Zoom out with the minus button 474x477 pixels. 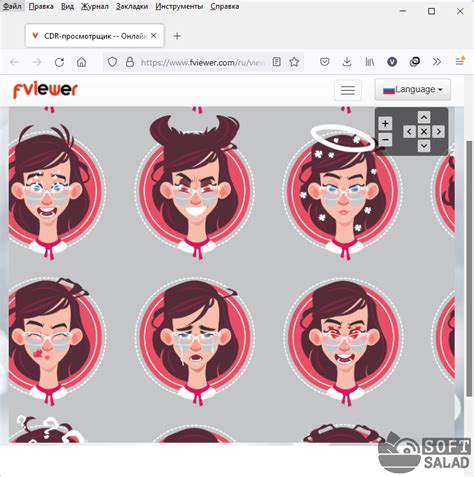[x=385, y=139]
